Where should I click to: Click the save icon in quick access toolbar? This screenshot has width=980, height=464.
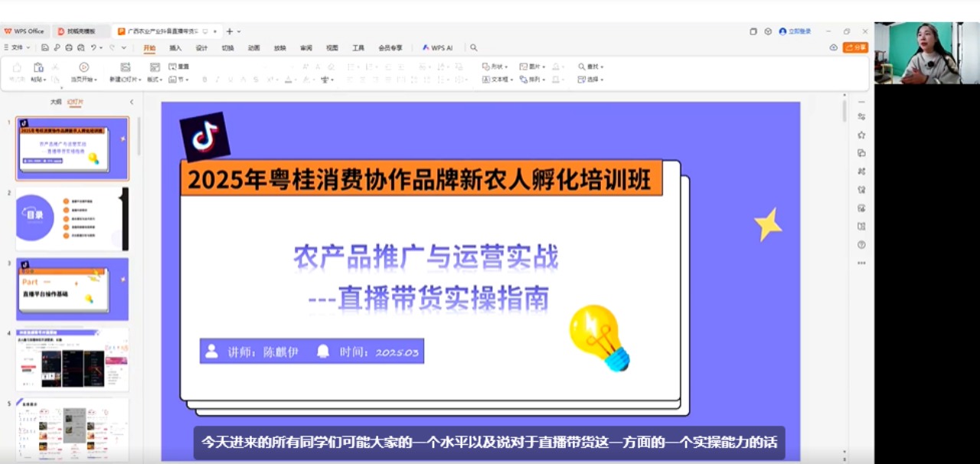[x=46, y=47]
